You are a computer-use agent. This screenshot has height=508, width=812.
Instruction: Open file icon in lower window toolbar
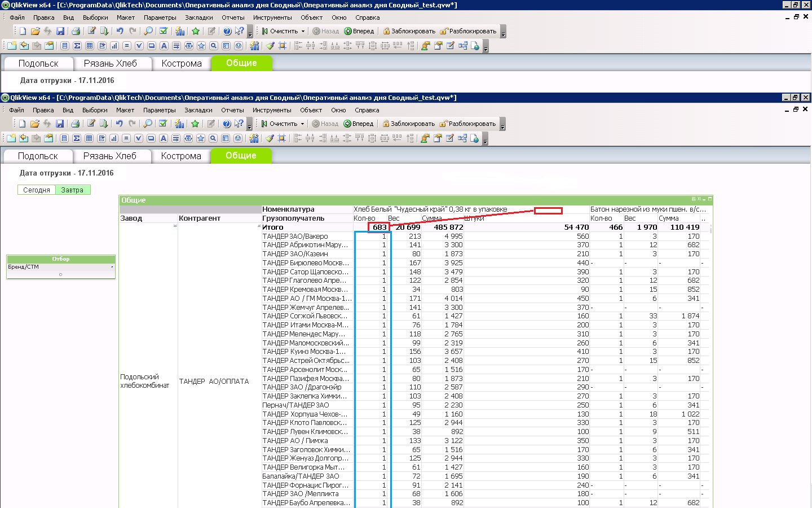34,124
